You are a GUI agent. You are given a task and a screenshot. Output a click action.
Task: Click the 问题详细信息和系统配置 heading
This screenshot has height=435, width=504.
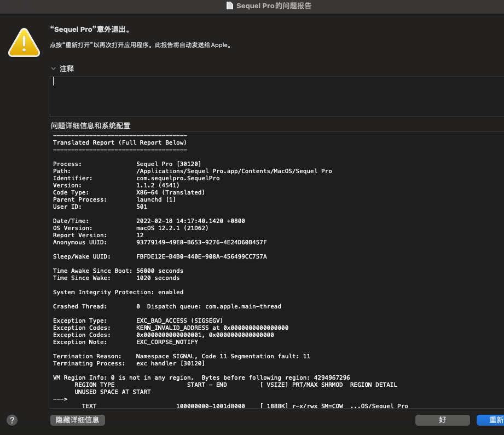[91, 125]
